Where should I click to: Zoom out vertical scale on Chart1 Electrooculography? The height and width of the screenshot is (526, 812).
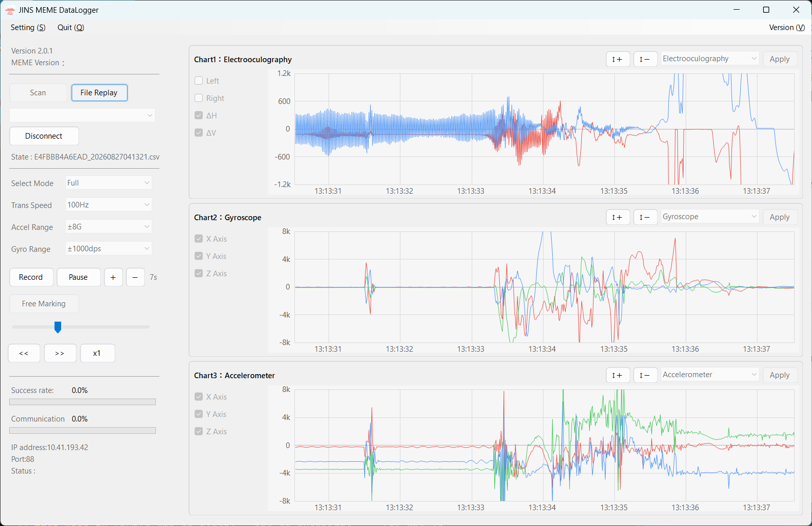point(645,59)
